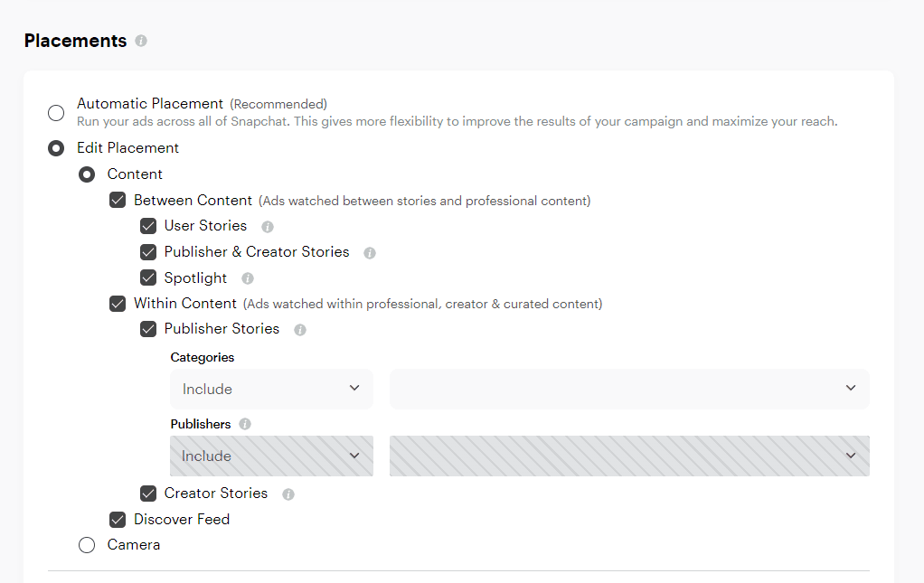The height and width of the screenshot is (583, 924).
Task: Open info tooltip for Publisher & Creator Stories
Action: [370, 253]
